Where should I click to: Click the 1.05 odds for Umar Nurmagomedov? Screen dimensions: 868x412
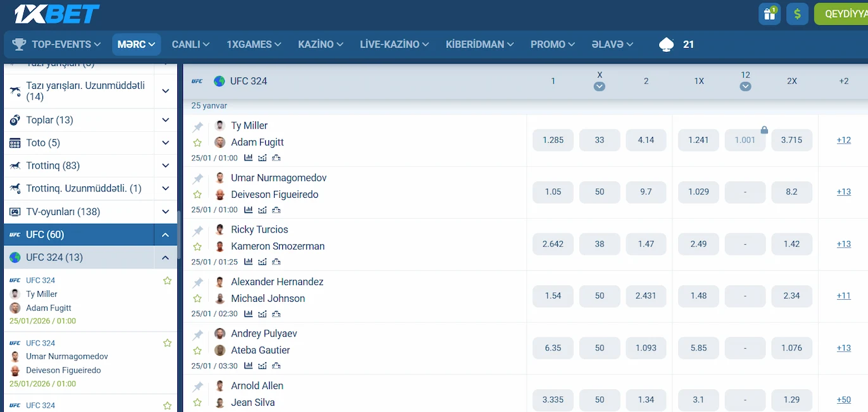pyautogui.click(x=553, y=192)
